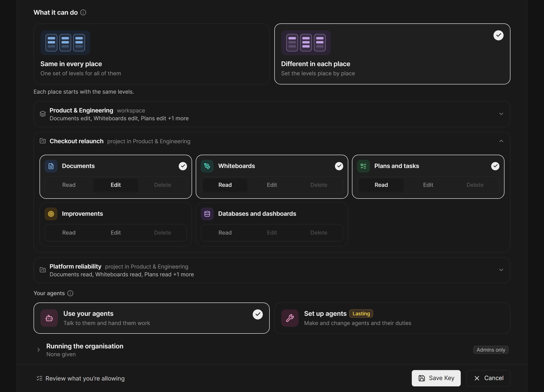Click the blue Same in every place illustration
Image resolution: width=544 pixels, height=392 pixels.
pos(65,43)
